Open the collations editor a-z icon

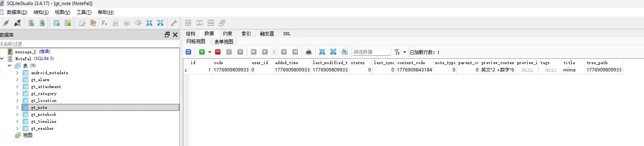click(126, 23)
